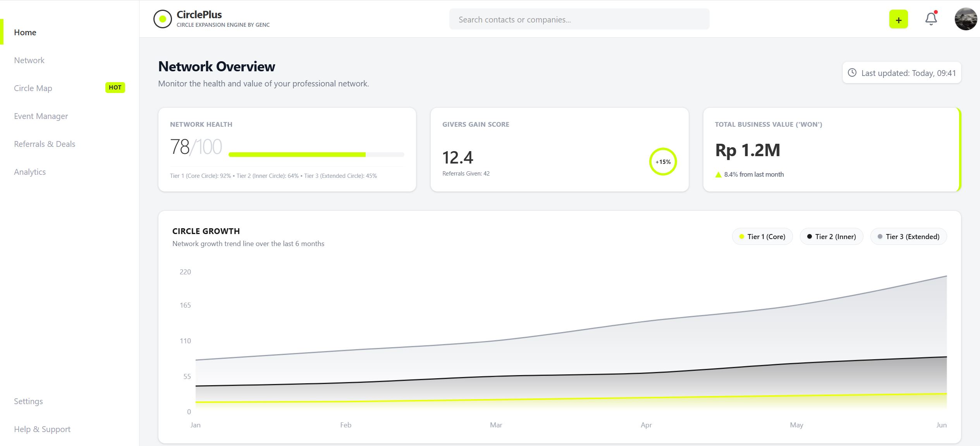Open the Network Health card
Screen dimensions: 980x446
pos(287,150)
